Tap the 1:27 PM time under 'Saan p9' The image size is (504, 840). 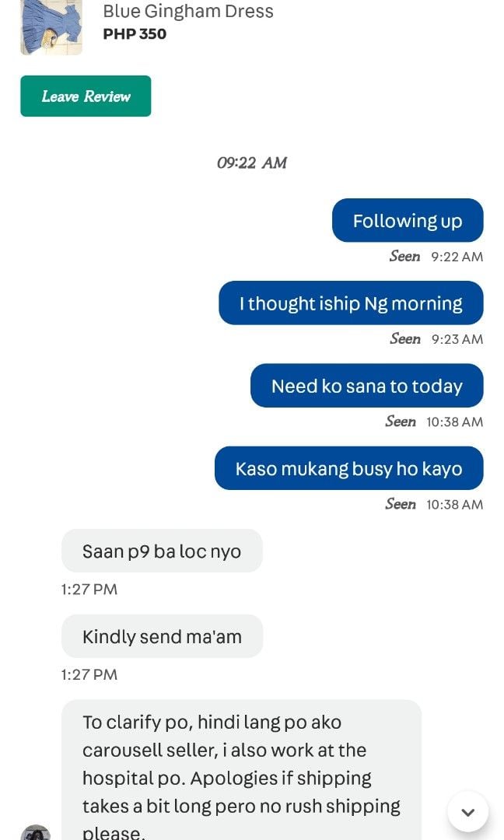(x=89, y=590)
